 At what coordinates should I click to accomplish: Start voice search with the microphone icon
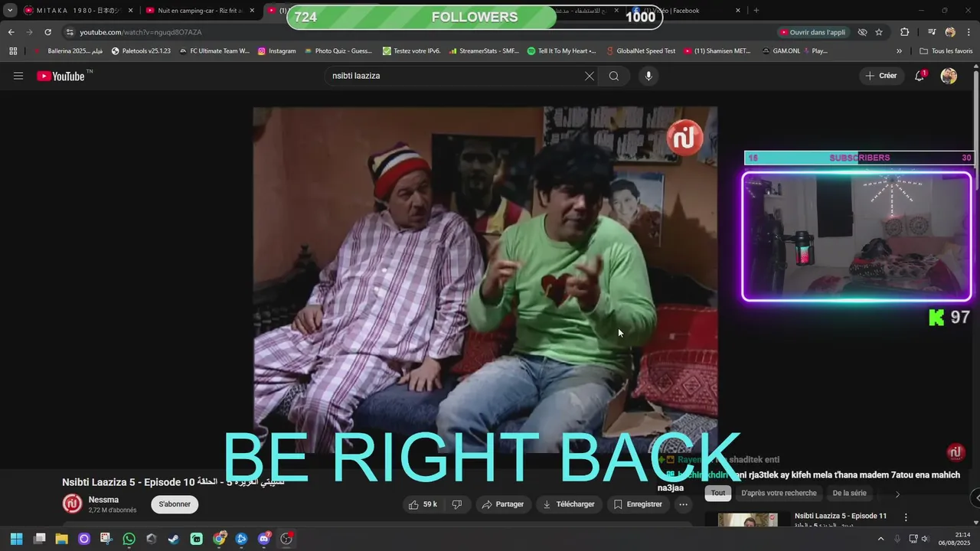[x=648, y=76]
